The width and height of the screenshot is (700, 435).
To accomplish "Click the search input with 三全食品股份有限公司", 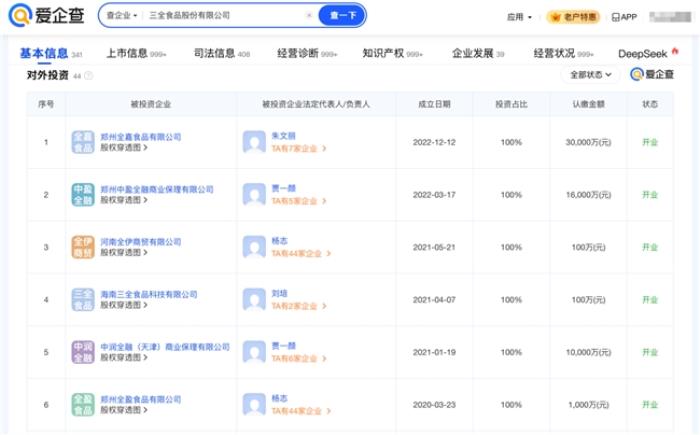I will tap(223, 15).
